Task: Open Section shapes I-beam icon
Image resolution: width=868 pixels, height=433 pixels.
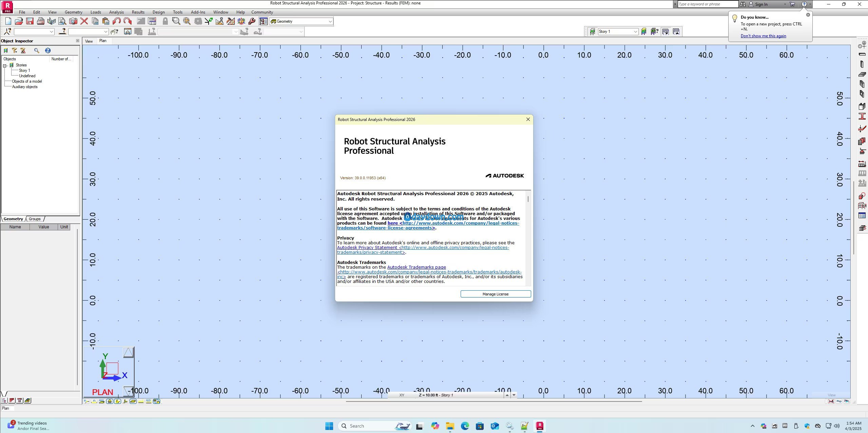Action: (862, 117)
